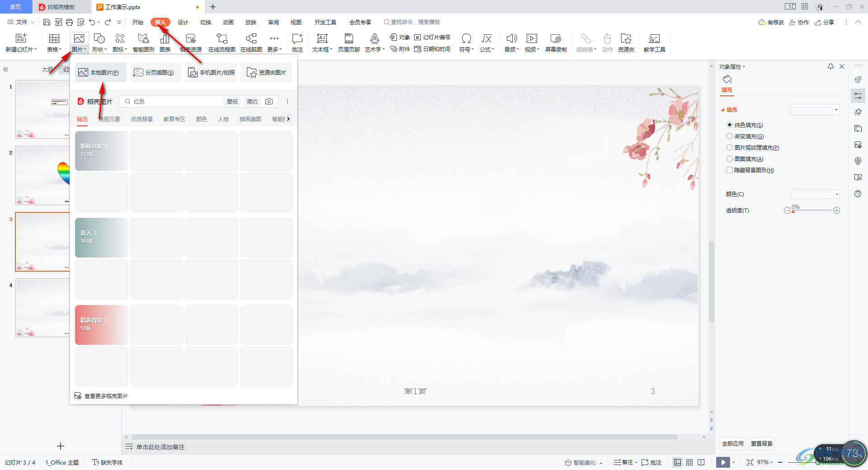Select slide 4 thumbnail
The height and width of the screenshot is (470, 868).
point(42,308)
